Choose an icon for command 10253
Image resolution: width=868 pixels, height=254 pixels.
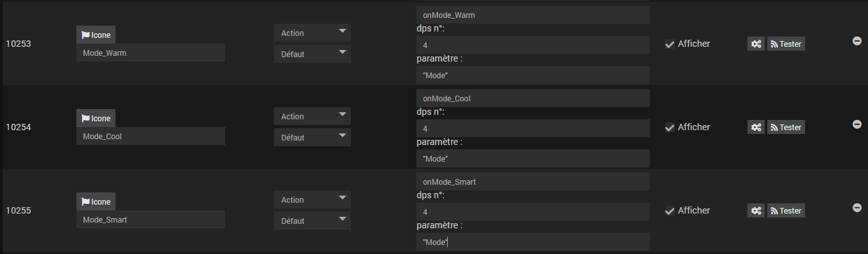pos(96,35)
